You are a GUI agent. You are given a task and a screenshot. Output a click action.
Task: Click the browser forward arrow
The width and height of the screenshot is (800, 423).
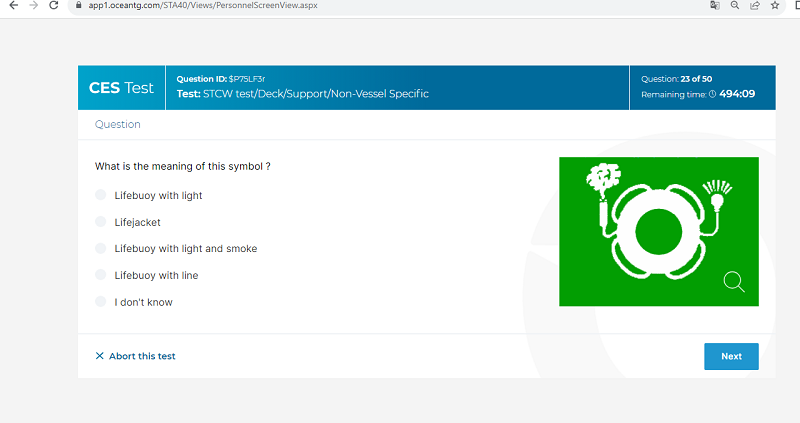pos(34,6)
